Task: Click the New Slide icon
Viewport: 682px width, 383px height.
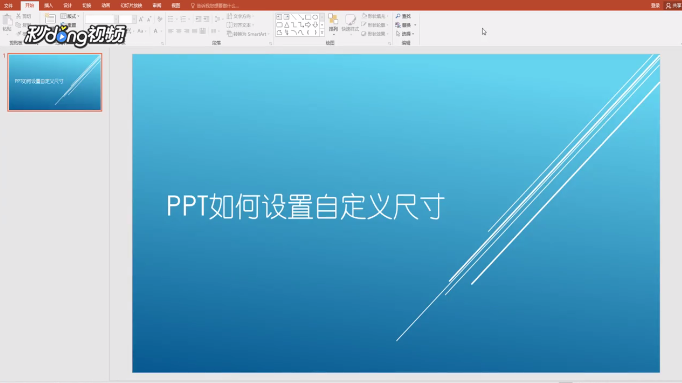Action: pos(50,19)
